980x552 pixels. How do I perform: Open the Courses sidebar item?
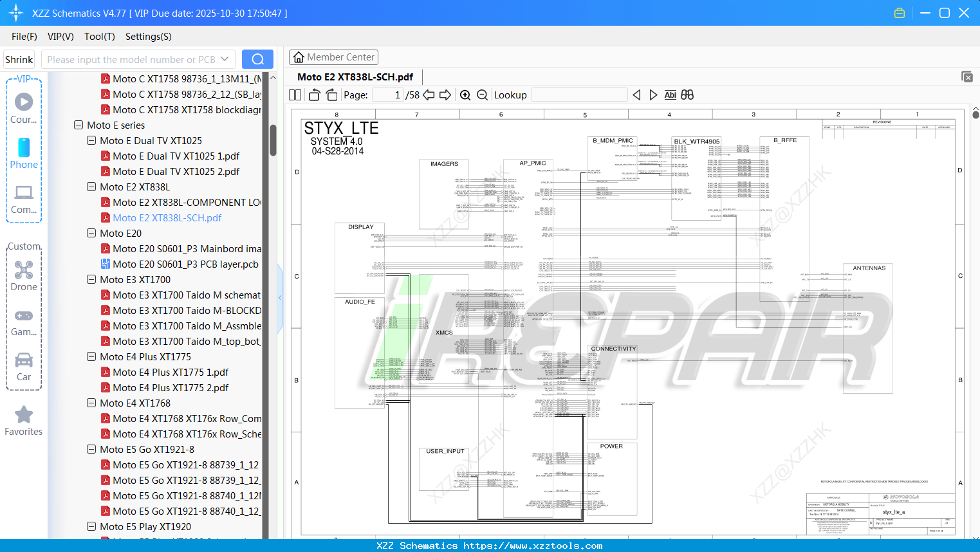click(x=24, y=109)
